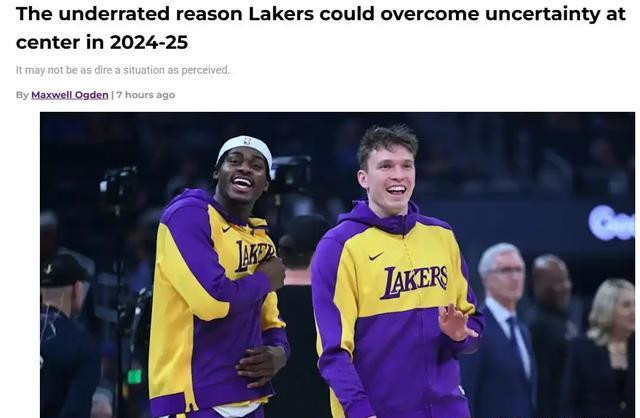Click the subtitle 'It may not be as dire'
This screenshot has width=640, height=418.
123,70
